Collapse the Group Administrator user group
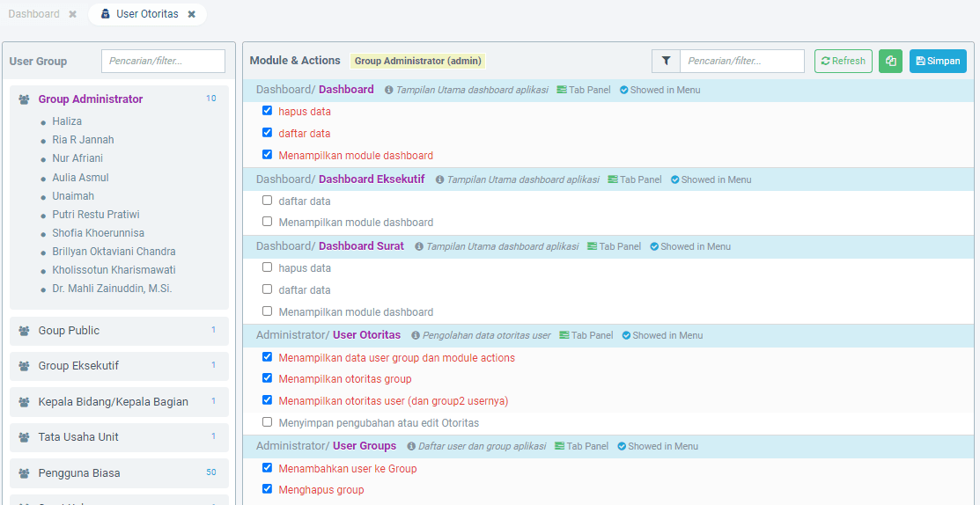Viewport: 980px width, 505px height. [x=91, y=99]
